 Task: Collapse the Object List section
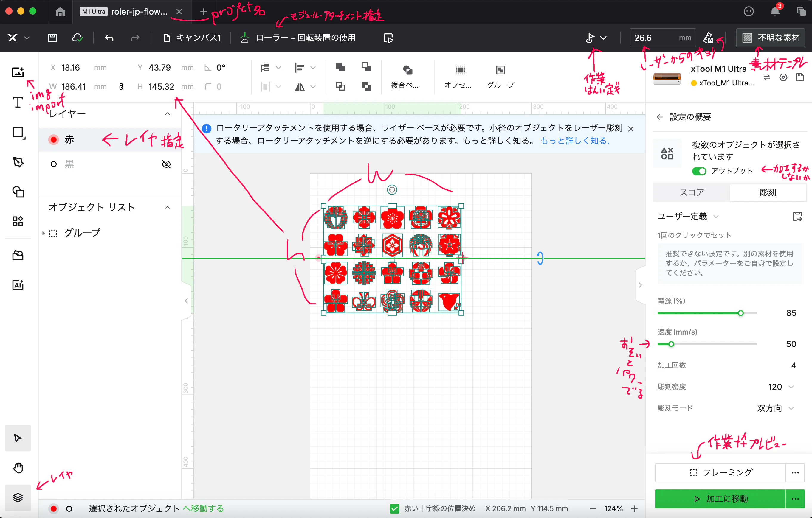167,207
